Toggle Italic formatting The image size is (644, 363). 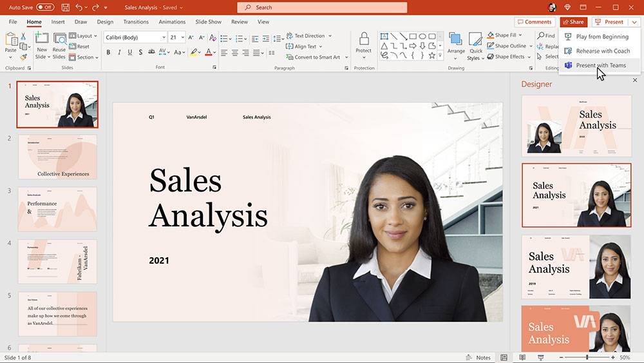click(x=118, y=52)
